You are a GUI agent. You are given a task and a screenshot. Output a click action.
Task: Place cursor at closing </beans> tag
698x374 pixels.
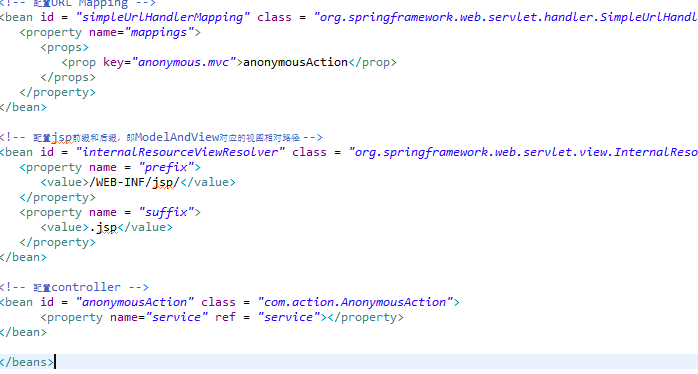(x=27, y=362)
